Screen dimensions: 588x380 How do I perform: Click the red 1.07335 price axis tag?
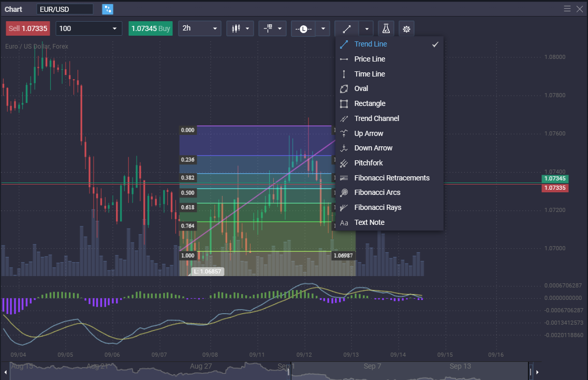pos(555,188)
